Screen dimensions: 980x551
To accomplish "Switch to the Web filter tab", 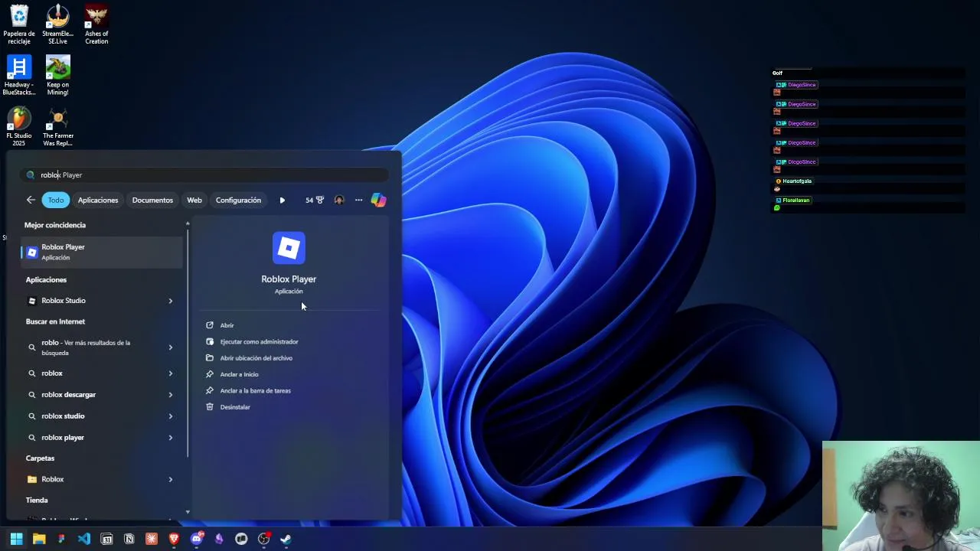I will coord(194,200).
